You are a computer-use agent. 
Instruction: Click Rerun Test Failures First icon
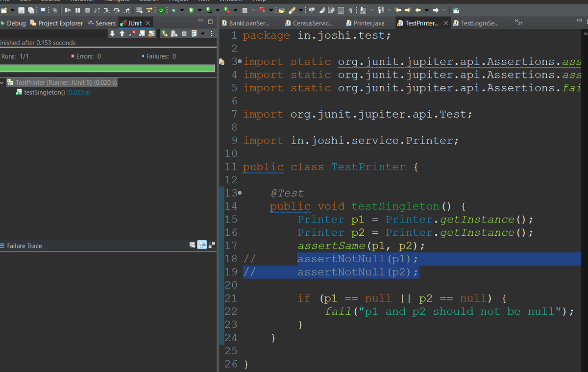[x=174, y=34]
